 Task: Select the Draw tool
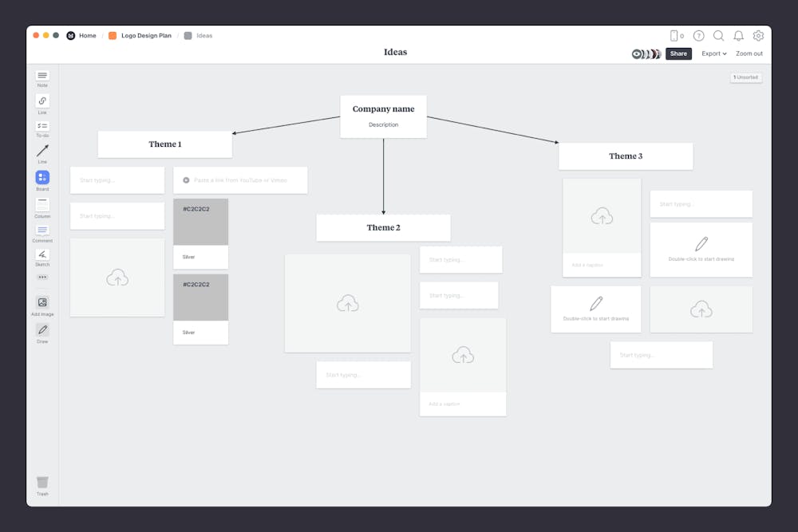42,329
